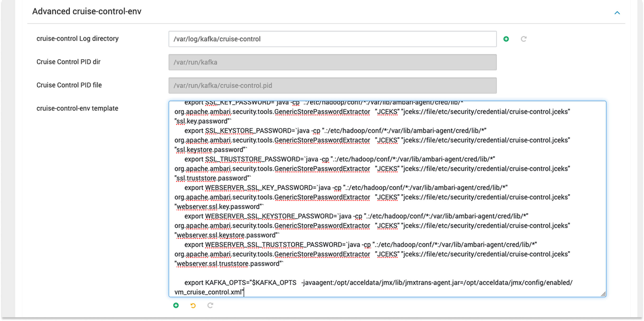
Task: Click green plus icon beside Log directory field
Action: [506, 39]
